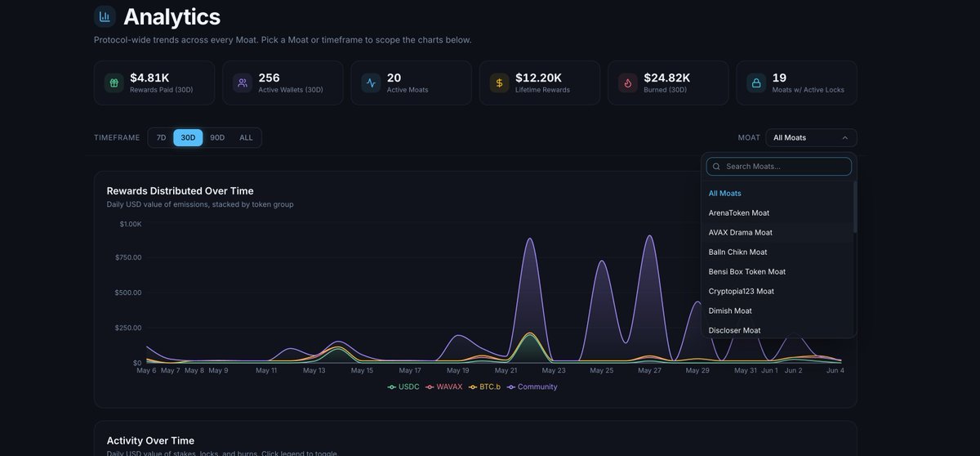Choose AVAX Drama Moat option

pos(777,232)
